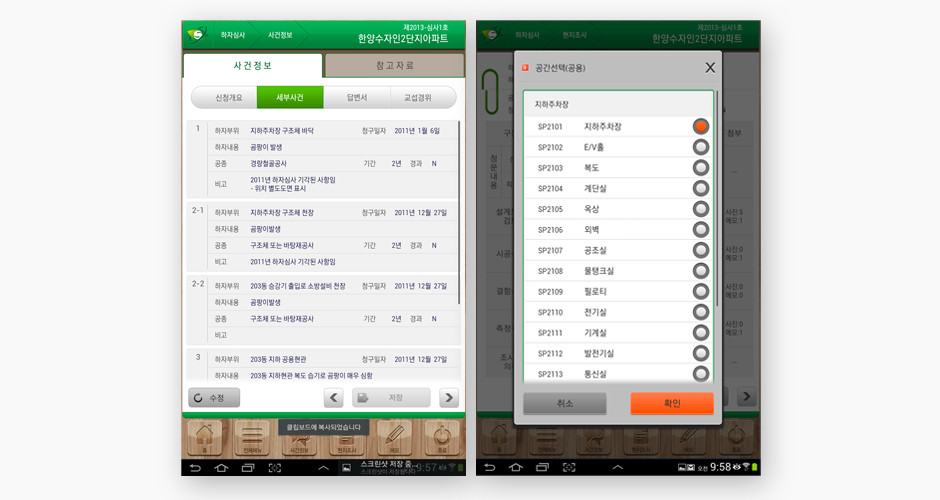
Task: Tap the red icon beside 공간선택(공용) title
Action: pyautogui.click(x=525, y=68)
